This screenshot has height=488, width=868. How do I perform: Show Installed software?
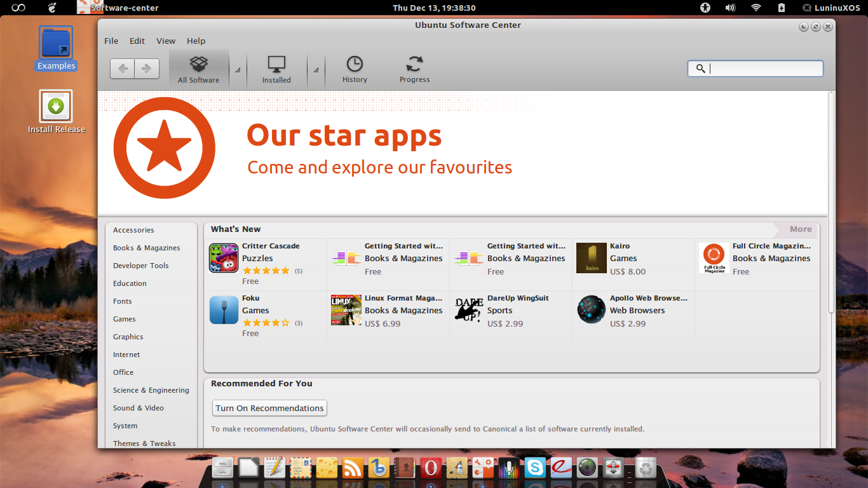[x=276, y=69]
